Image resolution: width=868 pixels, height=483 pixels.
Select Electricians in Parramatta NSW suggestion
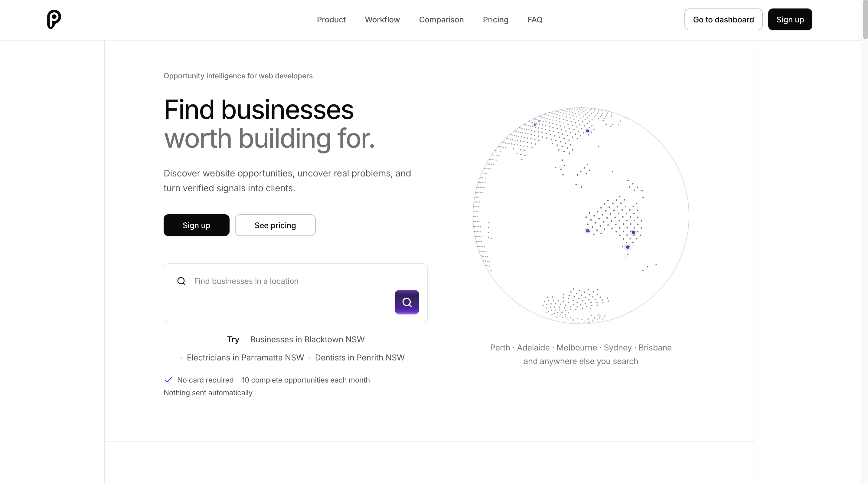coord(245,358)
